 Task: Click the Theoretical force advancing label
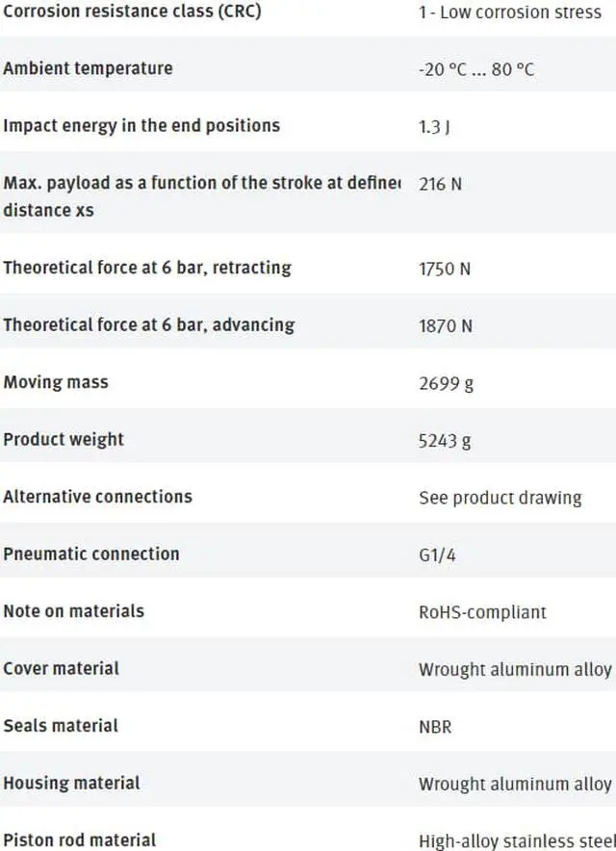148,324
